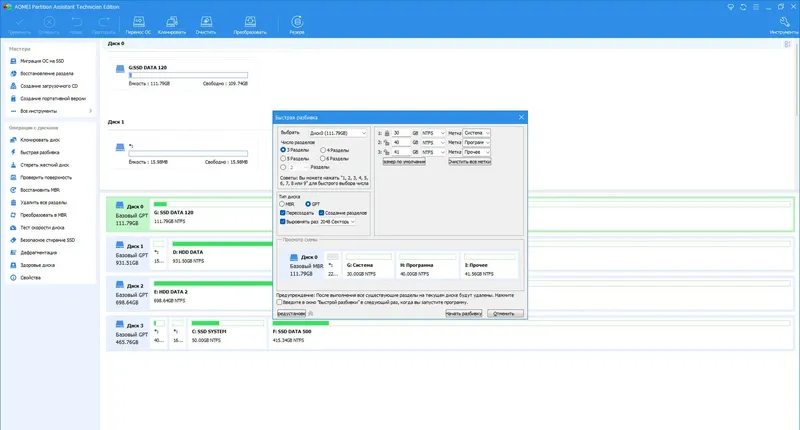Open Безопасное стирание SSD
The height and width of the screenshot is (430, 800).
(x=47, y=240)
